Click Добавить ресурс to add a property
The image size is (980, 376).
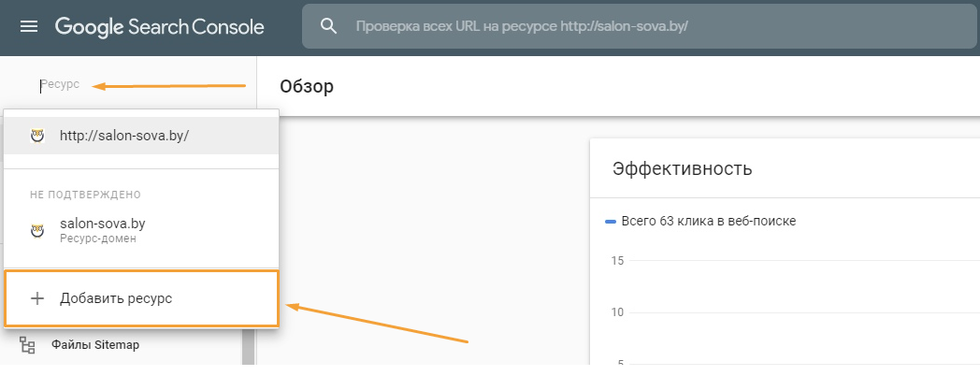[x=141, y=298]
